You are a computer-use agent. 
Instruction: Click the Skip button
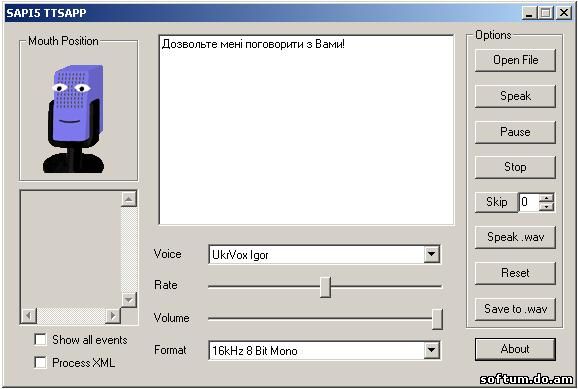tap(496, 202)
